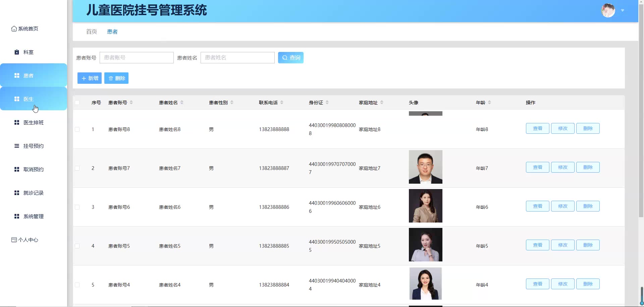
Task: Select the checkbox for row 患者账号5
Action: (x=77, y=246)
